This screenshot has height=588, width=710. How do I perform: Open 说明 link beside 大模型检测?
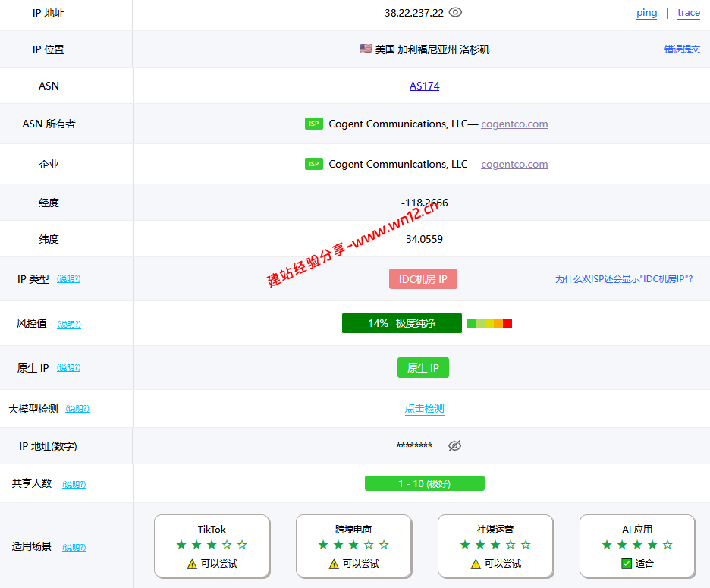tap(77, 409)
